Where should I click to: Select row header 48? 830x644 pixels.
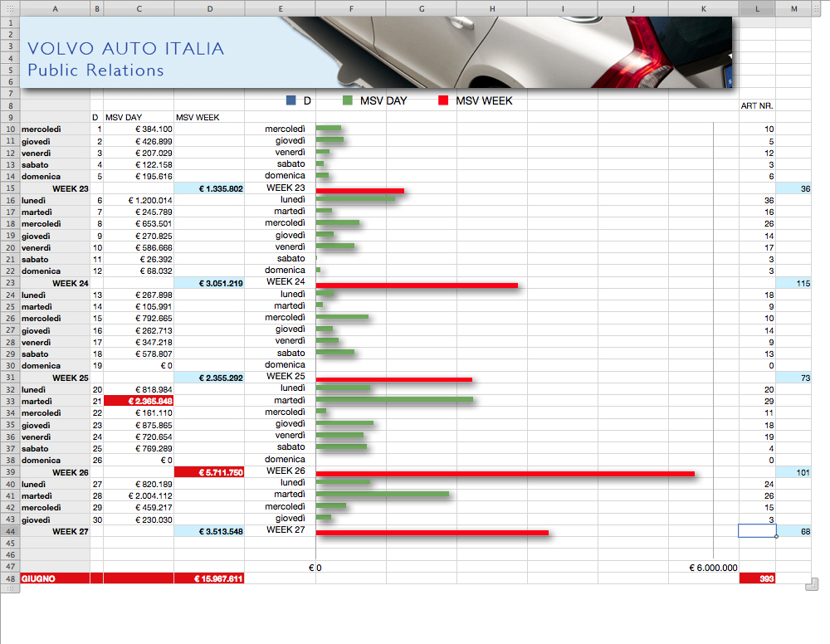click(10, 578)
